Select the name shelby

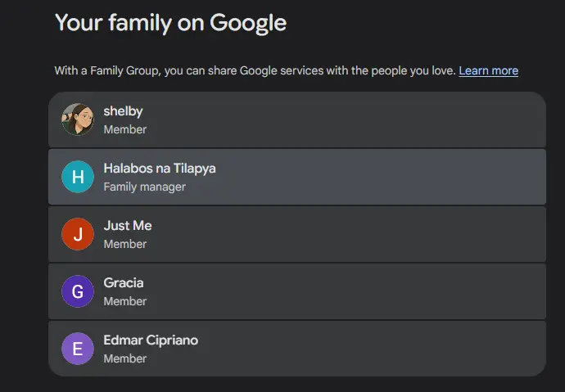(123, 111)
